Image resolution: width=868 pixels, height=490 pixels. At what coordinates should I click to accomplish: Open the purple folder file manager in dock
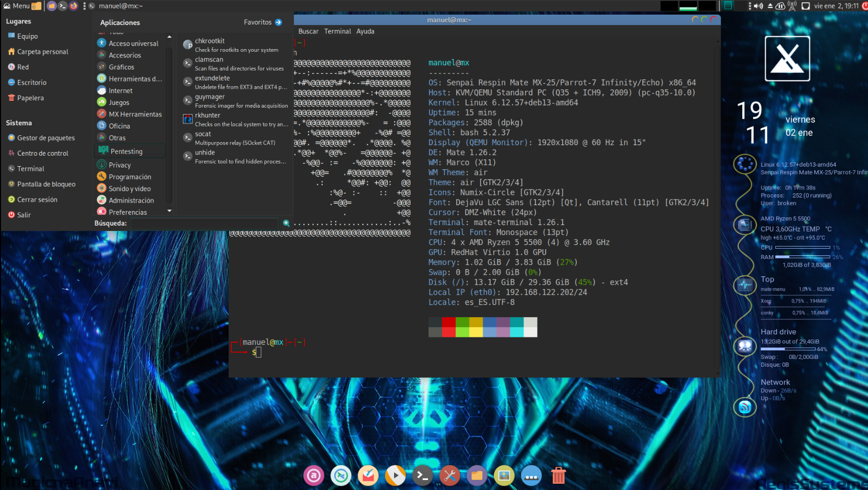coord(477,476)
